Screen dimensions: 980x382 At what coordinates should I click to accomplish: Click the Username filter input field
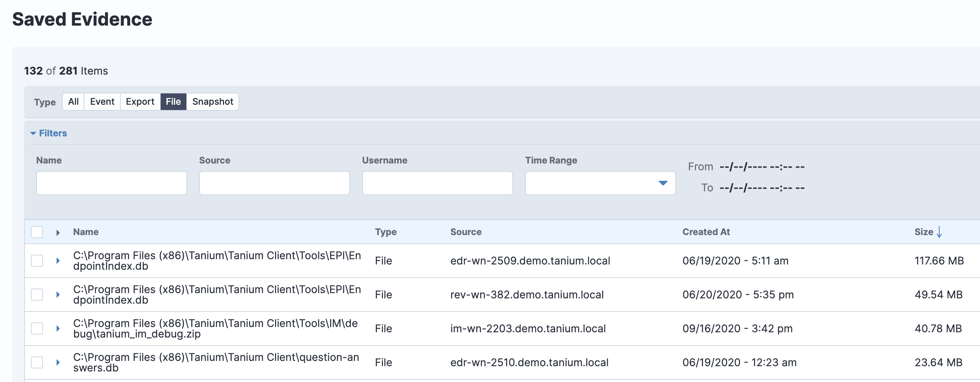click(x=437, y=183)
